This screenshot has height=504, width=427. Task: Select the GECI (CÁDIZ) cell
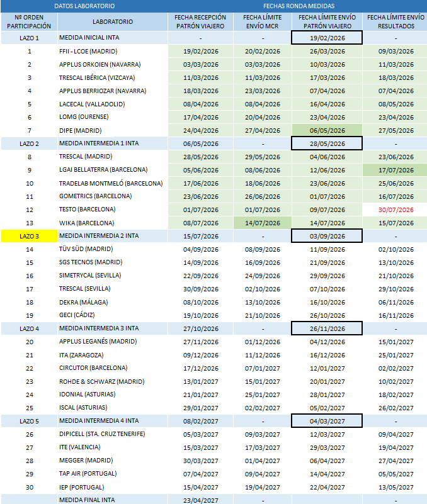[113, 315]
